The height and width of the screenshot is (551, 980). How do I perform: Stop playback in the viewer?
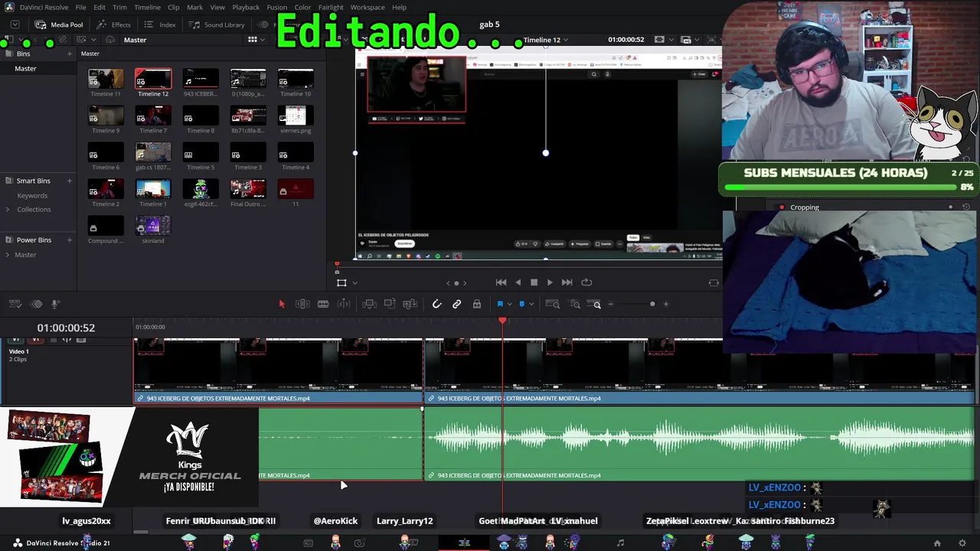pyautogui.click(x=534, y=282)
